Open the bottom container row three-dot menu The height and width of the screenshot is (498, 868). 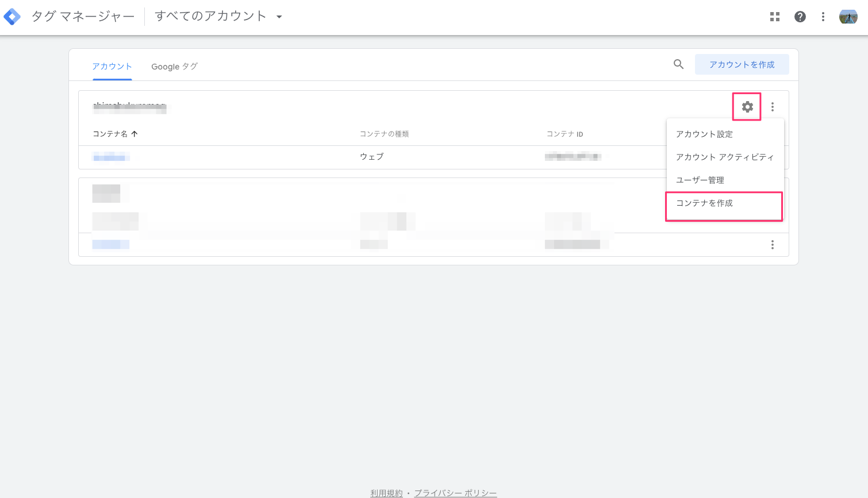(773, 245)
